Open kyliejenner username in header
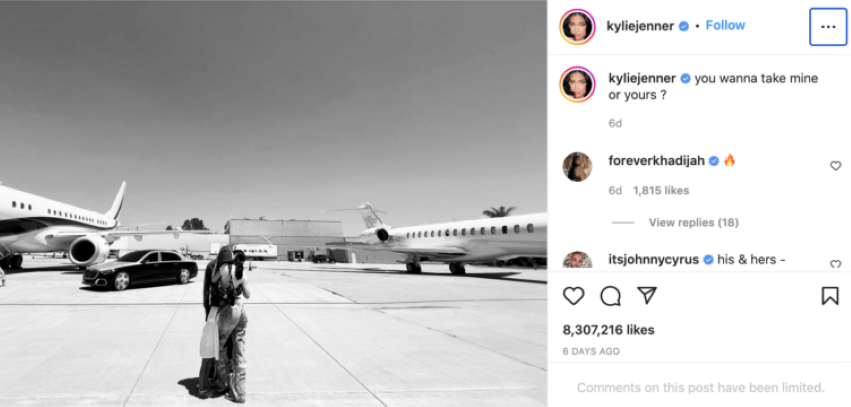This screenshot has height=407, width=851. coord(640,26)
